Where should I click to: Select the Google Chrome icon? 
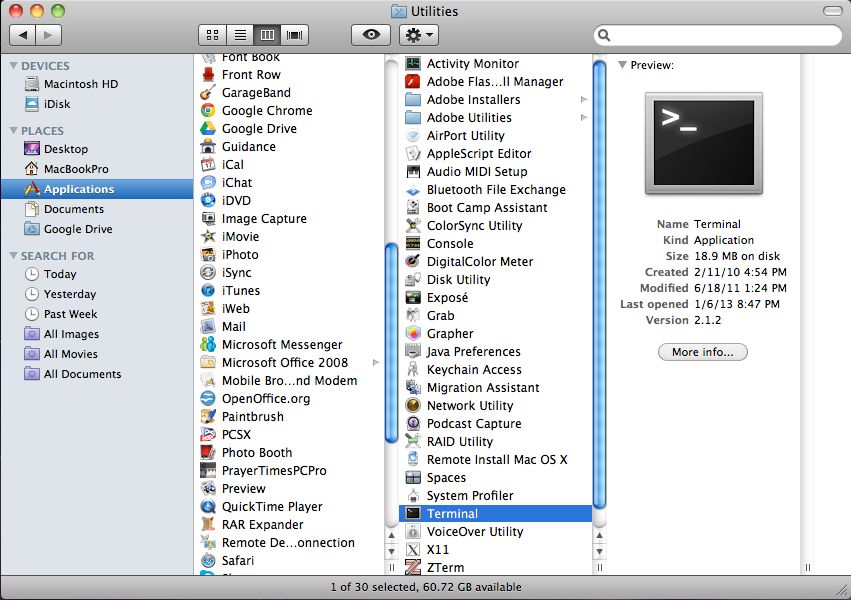point(208,111)
